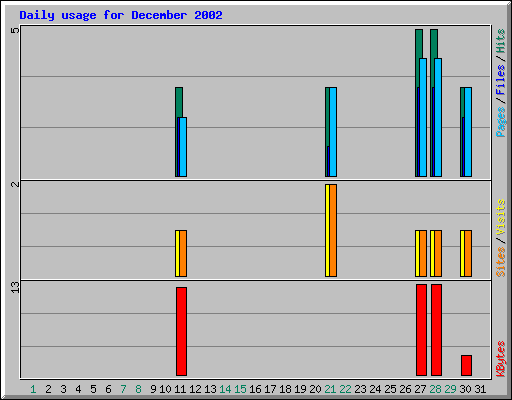Click the yellow Visits bar for day 27
Viewport: 512px width, 400px height.
pyautogui.click(x=417, y=253)
